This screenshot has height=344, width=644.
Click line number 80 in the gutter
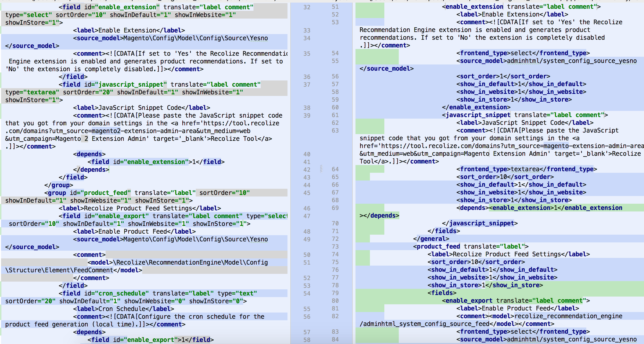335,301
